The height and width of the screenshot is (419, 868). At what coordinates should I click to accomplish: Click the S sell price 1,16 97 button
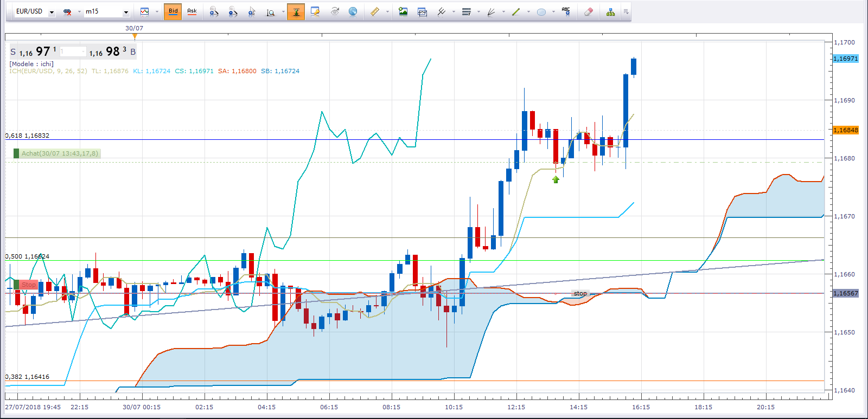(x=33, y=51)
